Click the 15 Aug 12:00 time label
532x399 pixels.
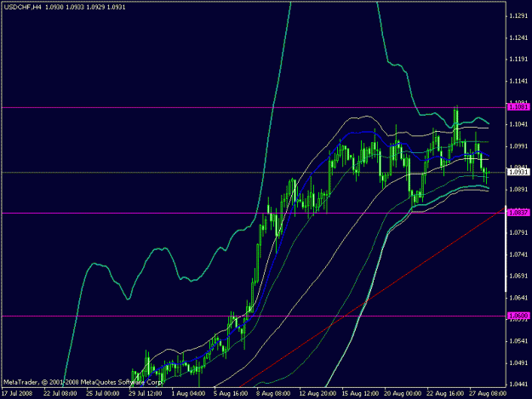point(360,393)
